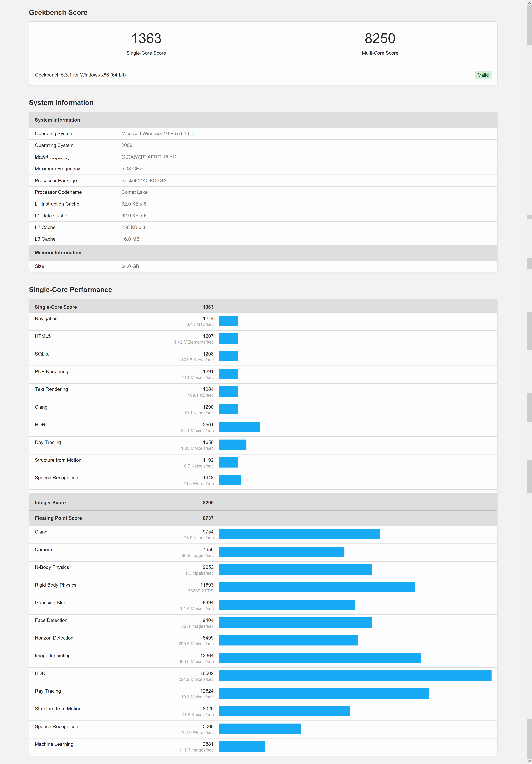Screen dimensions: 532x764
Task: Click the Geekbench 5.3.1 for Windows x86 text
Action: point(80,75)
